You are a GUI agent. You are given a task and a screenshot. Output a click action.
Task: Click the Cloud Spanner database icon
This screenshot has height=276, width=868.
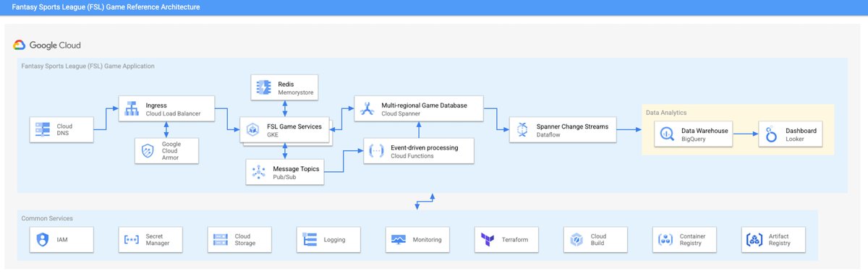(367, 109)
